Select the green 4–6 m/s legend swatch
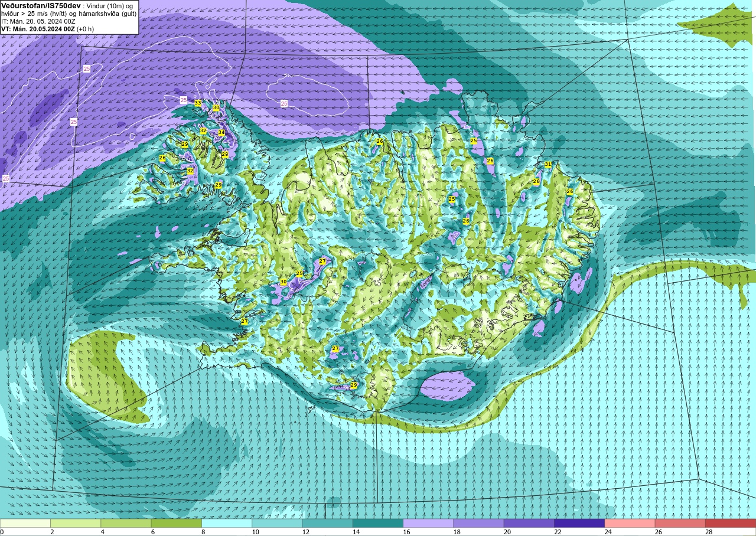This screenshot has width=756, height=536. tap(126, 523)
